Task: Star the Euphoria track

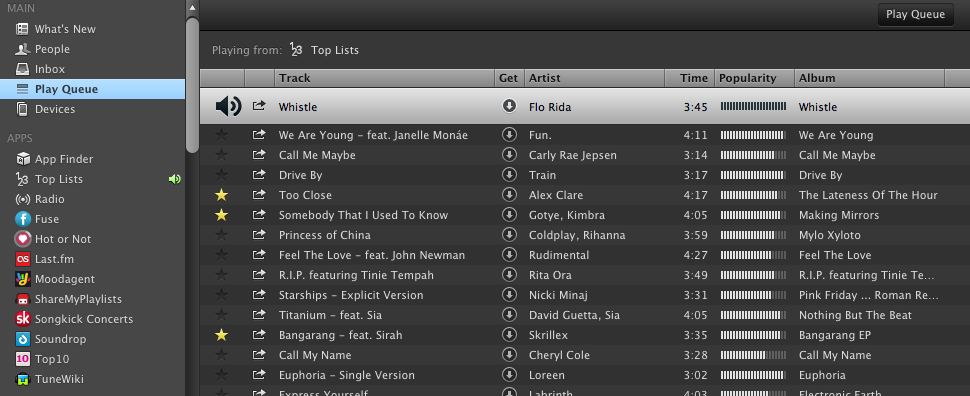Action: pos(221,375)
